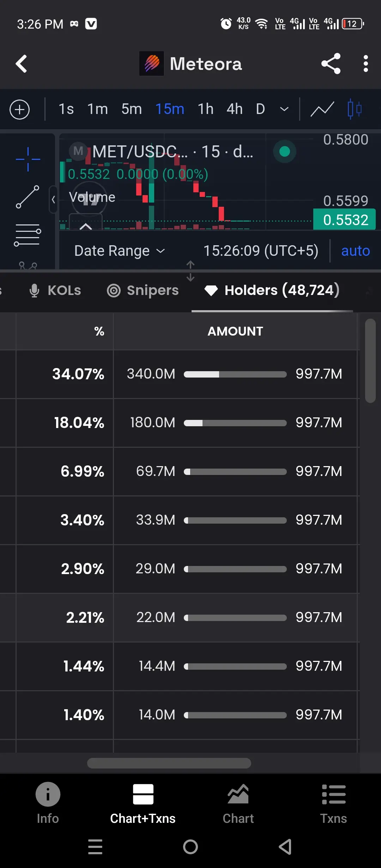Tap the 33.9M amount value
Viewport: 381px width, 868px height.
[x=156, y=520]
